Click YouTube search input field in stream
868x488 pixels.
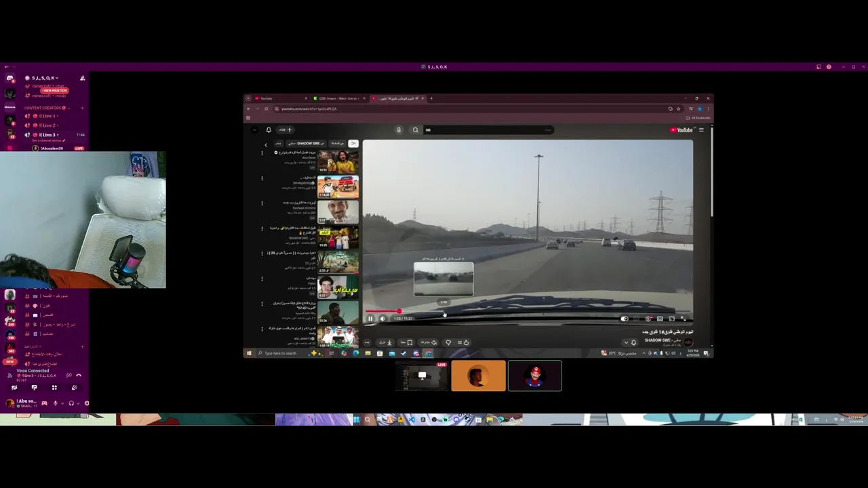pos(488,129)
